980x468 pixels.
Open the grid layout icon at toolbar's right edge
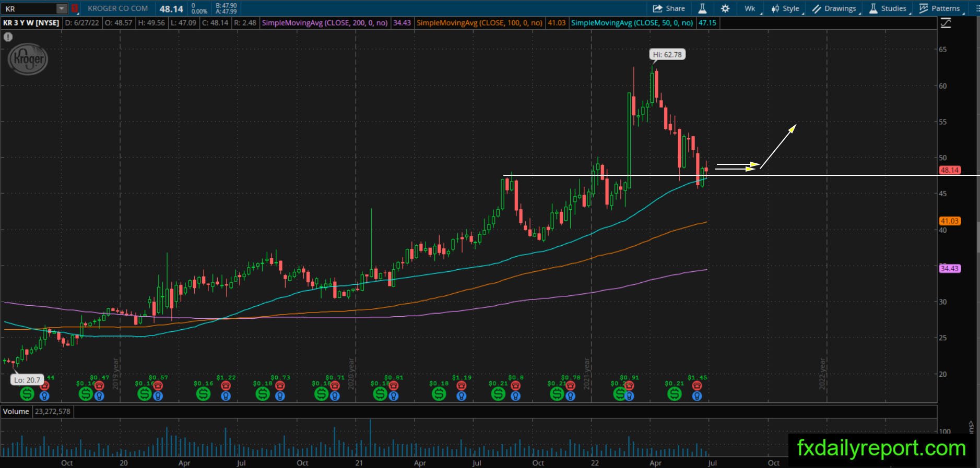click(x=977, y=8)
